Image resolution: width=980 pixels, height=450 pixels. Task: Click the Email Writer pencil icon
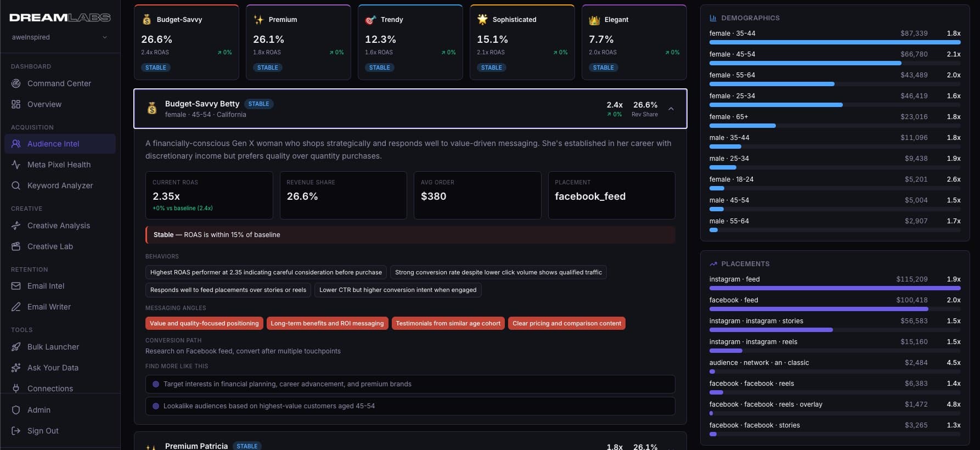click(x=16, y=307)
